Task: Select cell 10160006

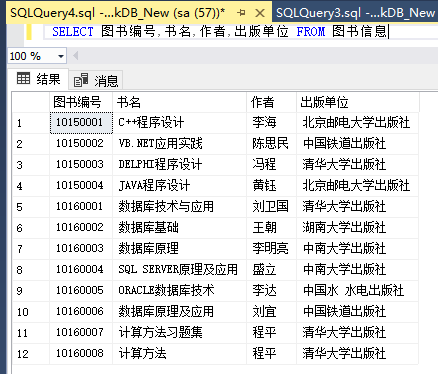Action: click(x=81, y=312)
